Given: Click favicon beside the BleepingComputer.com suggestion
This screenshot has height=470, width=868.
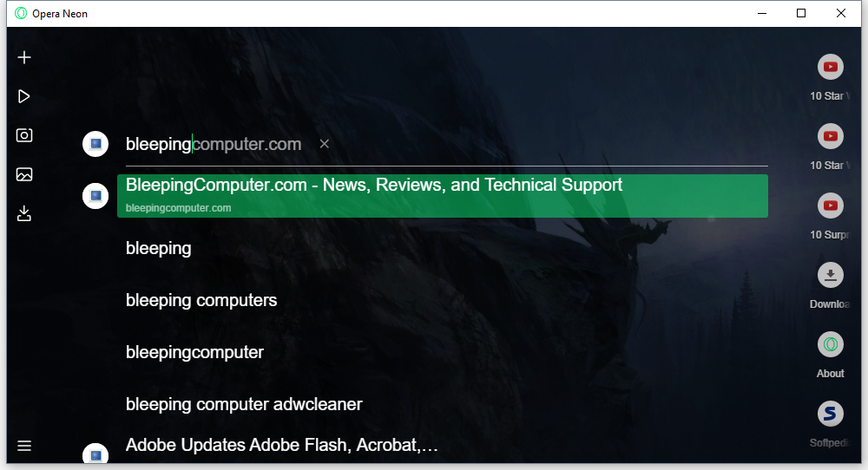Looking at the screenshot, I should [x=95, y=196].
